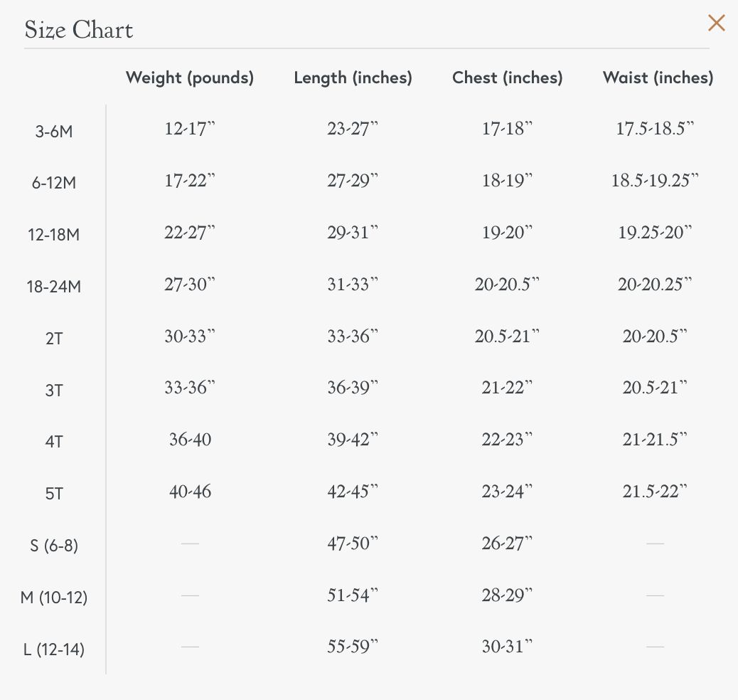The image size is (738, 700).
Task: Select the Chest (inches) column header
Action: point(507,78)
